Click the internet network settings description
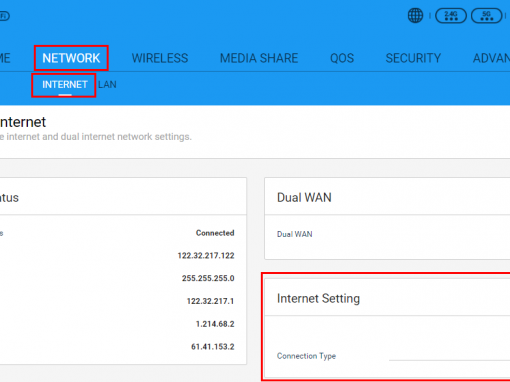 [x=96, y=137]
